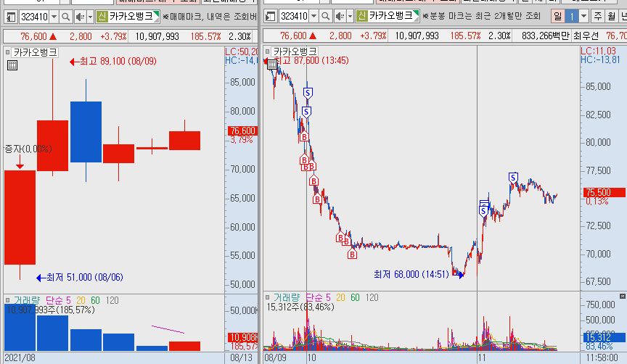Click green 신 badge in right chart window

[362, 16]
